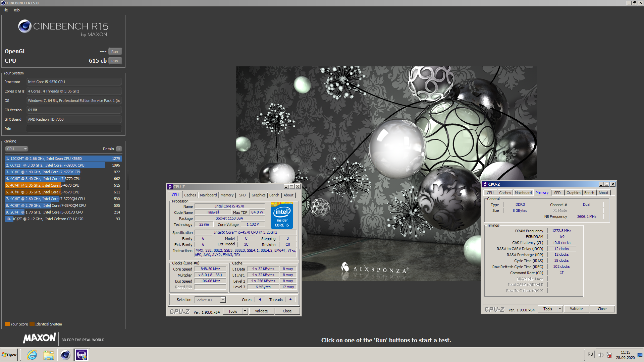
Task: Click Close button in left CPU-Z window
Action: [x=287, y=311]
